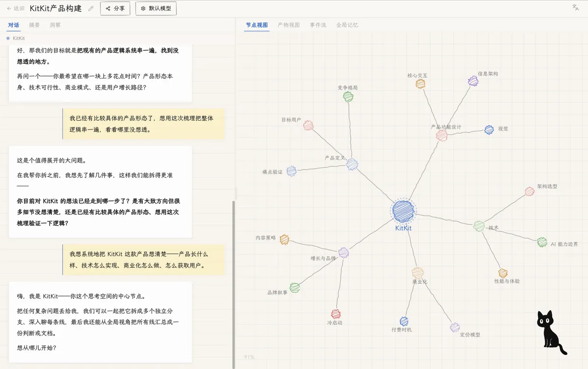The height and width of the screenshot is (369, 588).
Task: Click the 91% zoom level indicator
Action: click(249, 357)
